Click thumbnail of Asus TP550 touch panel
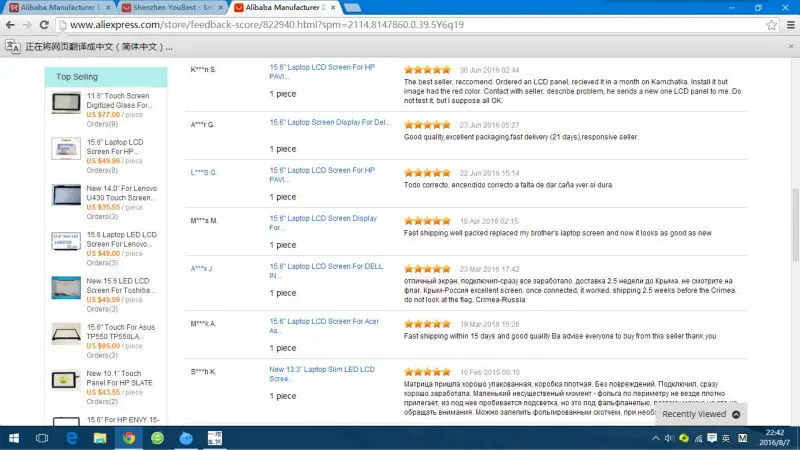This screenshot has width=800, height=450. coord(66,334)
